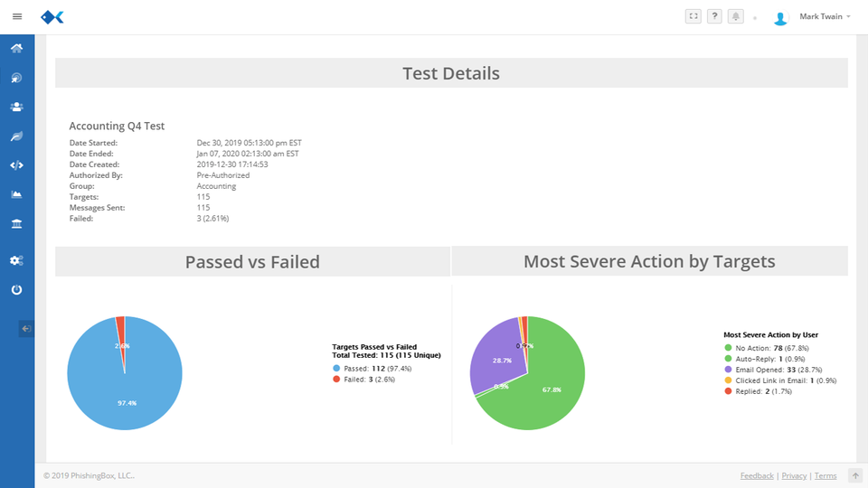The height and width of the screenshot is (488, 868).
Task: Collapse the sidebar with the arrow button
Action: point(26,329)
